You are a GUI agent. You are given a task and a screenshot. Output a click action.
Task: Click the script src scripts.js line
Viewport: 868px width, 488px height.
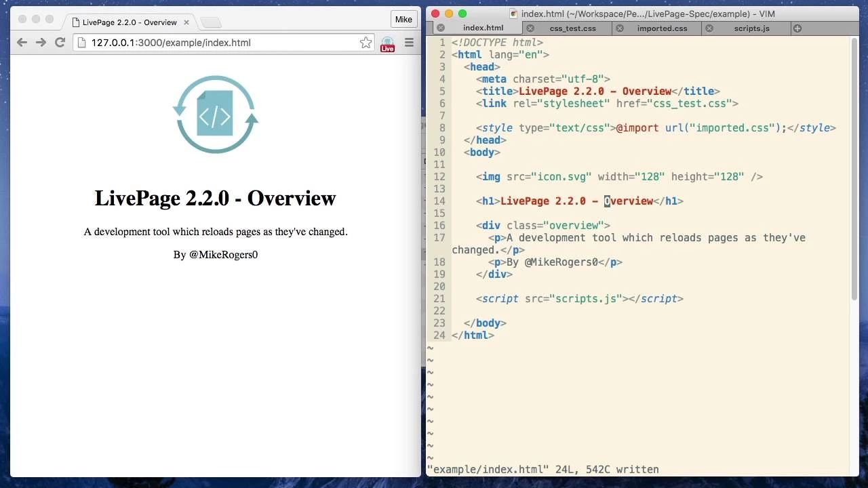click(x=580, y=299)
